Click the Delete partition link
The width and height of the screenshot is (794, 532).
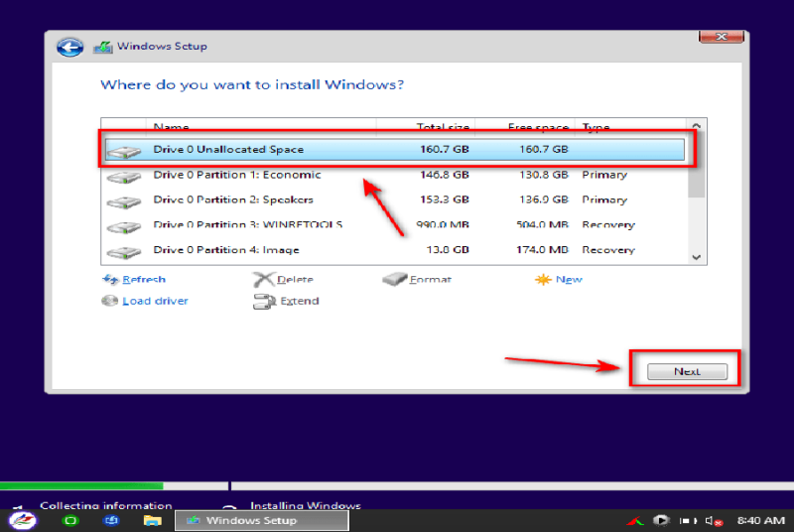pyautogui.click(x=295, y=280)
